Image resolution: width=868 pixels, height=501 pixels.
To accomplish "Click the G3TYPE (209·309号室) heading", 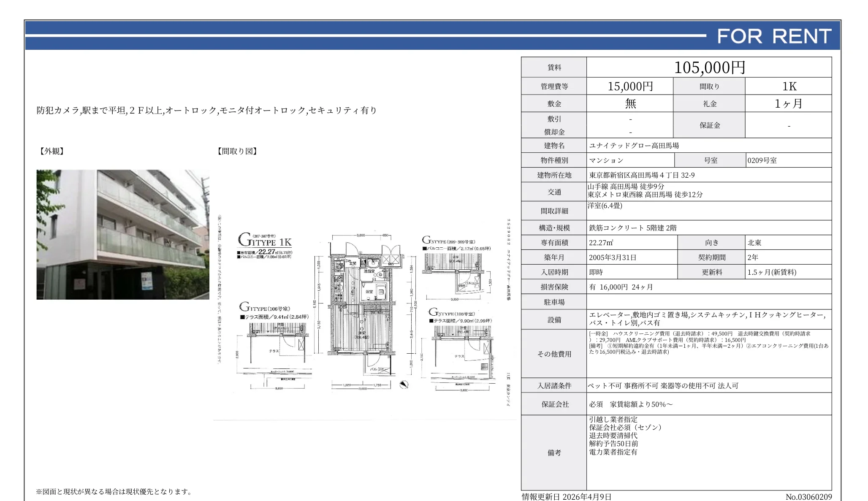I will 448,241.
